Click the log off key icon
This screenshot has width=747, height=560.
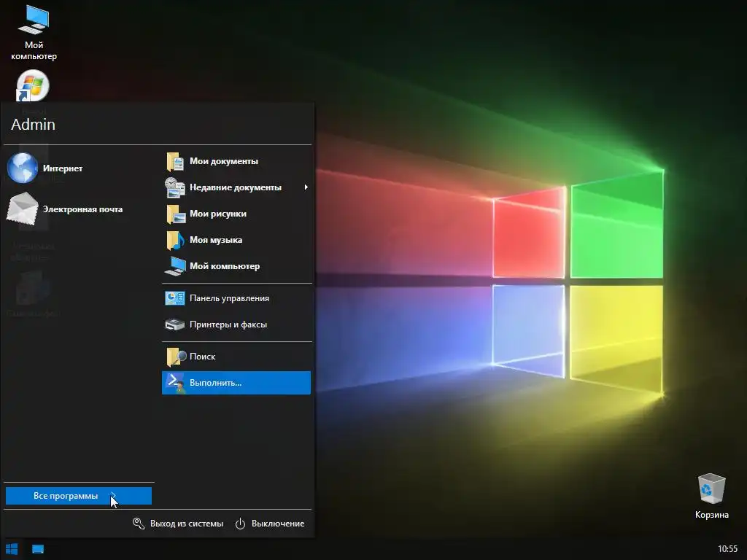pyautogui.click(x=139, y=524)
